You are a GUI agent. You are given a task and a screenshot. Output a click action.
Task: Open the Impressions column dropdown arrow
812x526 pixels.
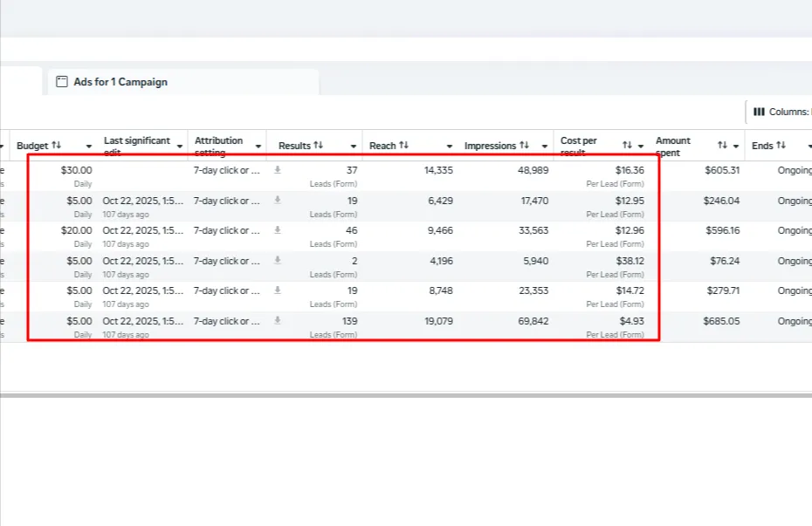[x=544, y=147]
